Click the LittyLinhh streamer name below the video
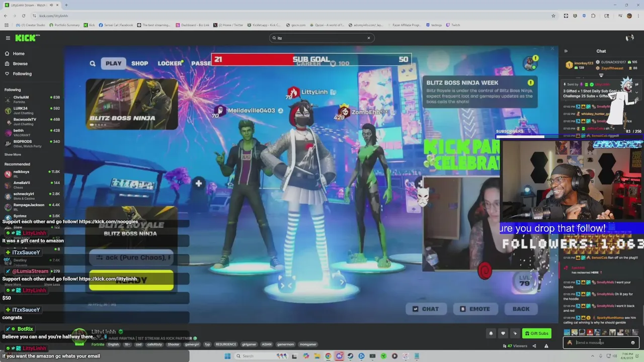 [x=103, y=332]
